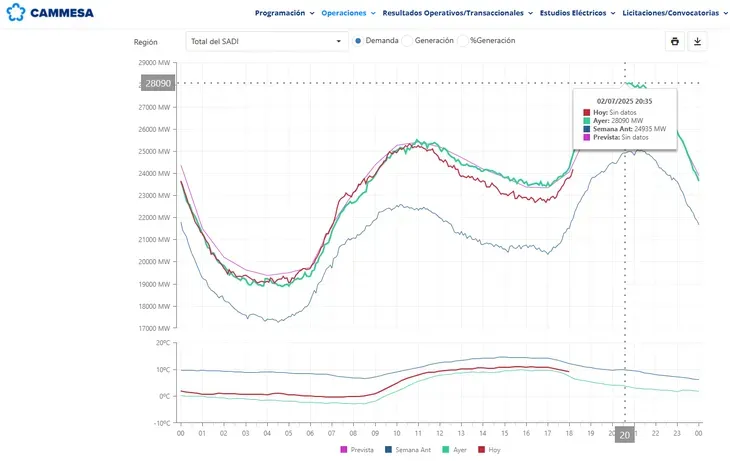
Task: Click the Licitaciones/Convocatorias link
Action: [x=669, y=13]
